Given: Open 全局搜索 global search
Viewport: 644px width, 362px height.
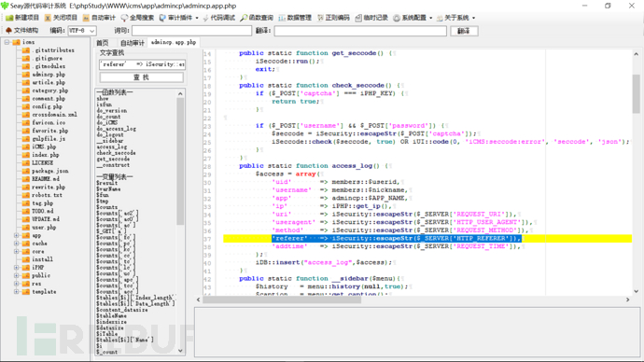Looking at the screenshot, I should [x=137, y=18].
